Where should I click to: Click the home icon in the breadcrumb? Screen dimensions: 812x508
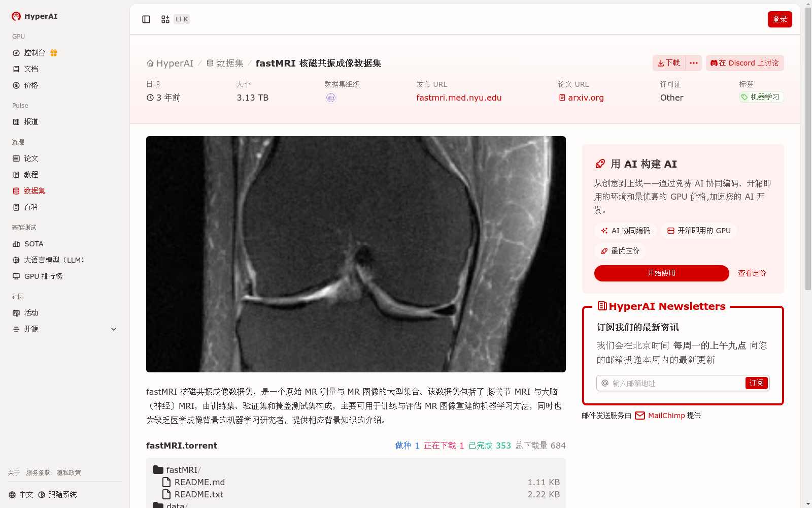[x=150, y=63]
